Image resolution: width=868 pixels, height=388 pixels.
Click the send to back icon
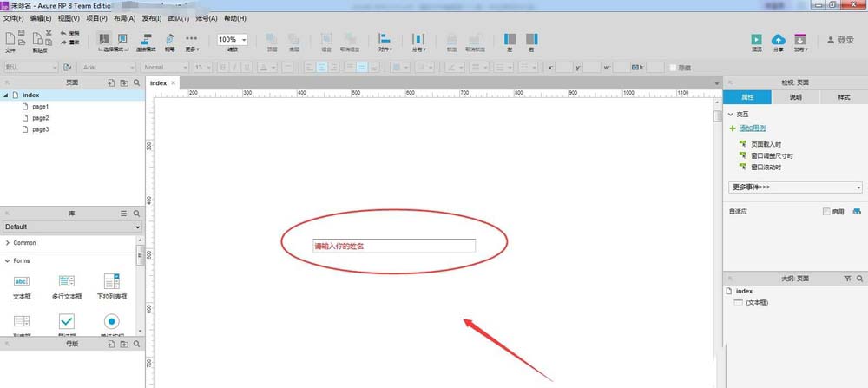[x=293, y=39]
